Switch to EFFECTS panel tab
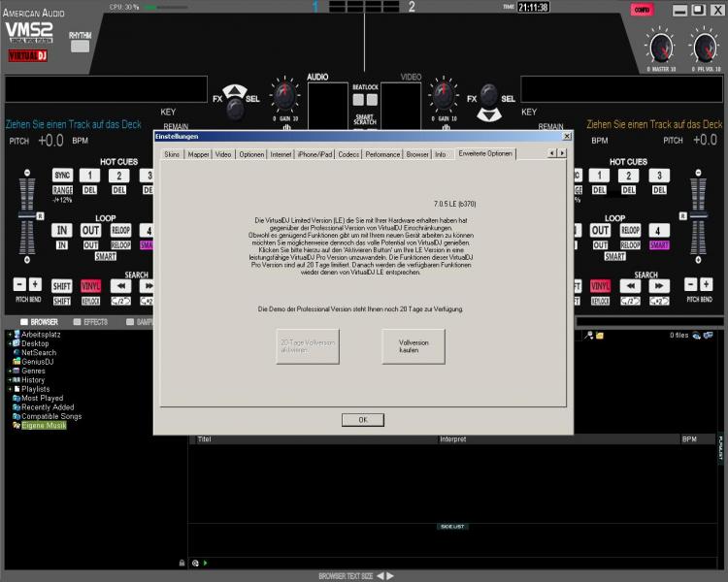Screen dimensions: 728x582 [x=91, y=322]
